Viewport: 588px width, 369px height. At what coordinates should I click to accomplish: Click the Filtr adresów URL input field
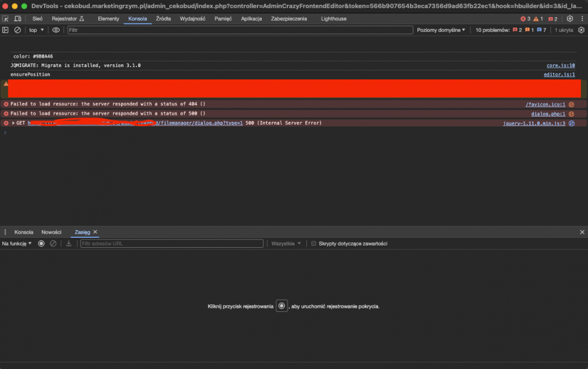(171, 244)
